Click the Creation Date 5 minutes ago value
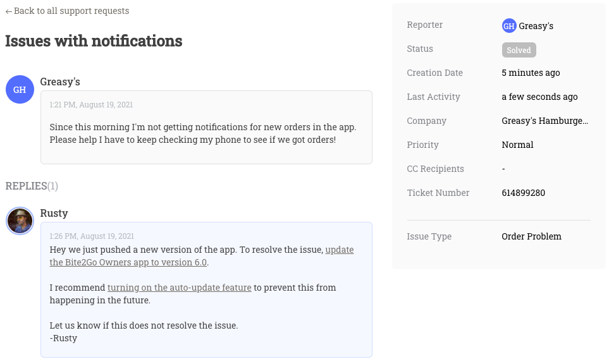Viewport: 609px width, 364px height. 531,73
